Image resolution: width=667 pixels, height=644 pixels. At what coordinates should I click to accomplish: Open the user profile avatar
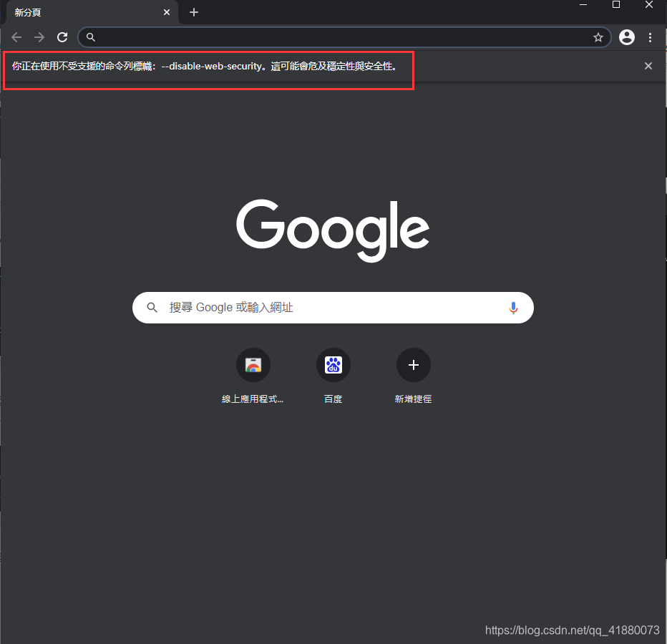(x=627, y=37)
